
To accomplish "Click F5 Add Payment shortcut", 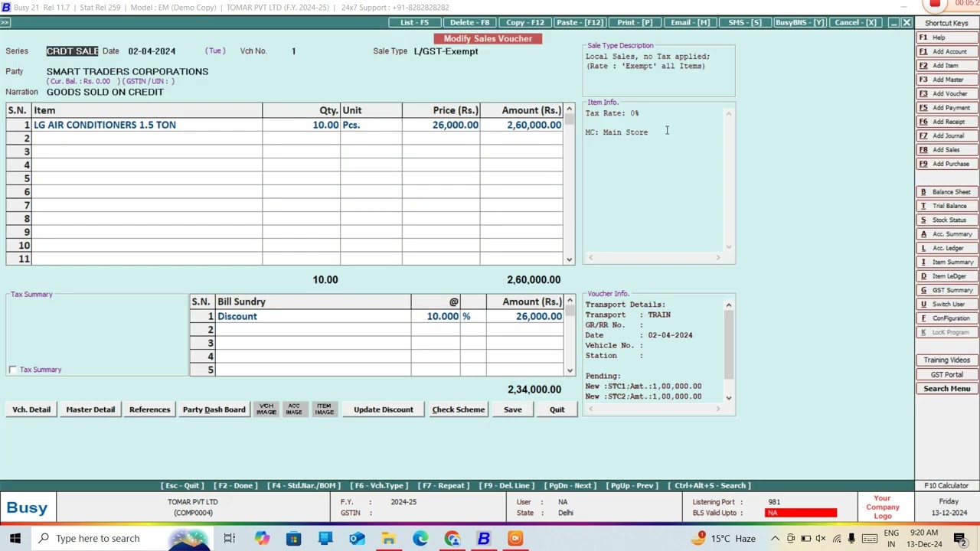I will (946, 108).
